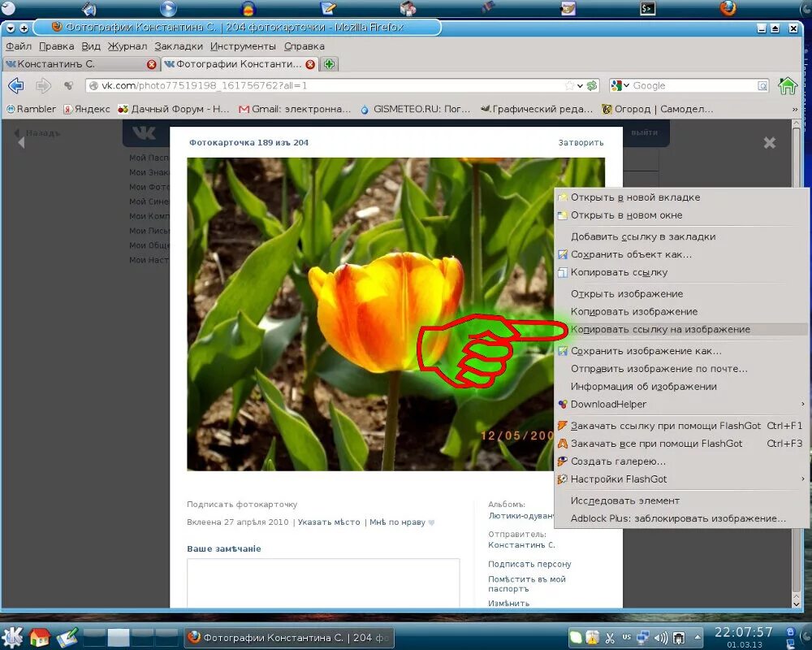Open the KDE application menu

click(12, 637)
